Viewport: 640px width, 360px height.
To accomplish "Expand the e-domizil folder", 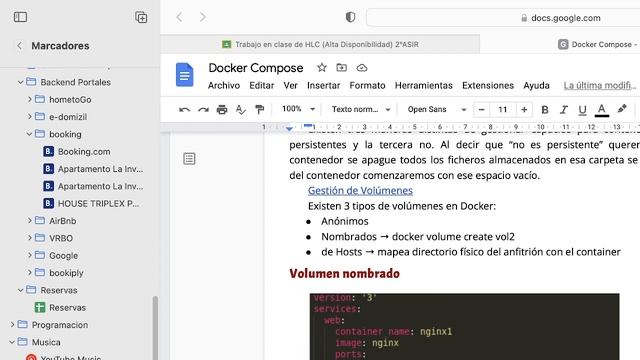I will pyautogui.click(x=29, y=117).
